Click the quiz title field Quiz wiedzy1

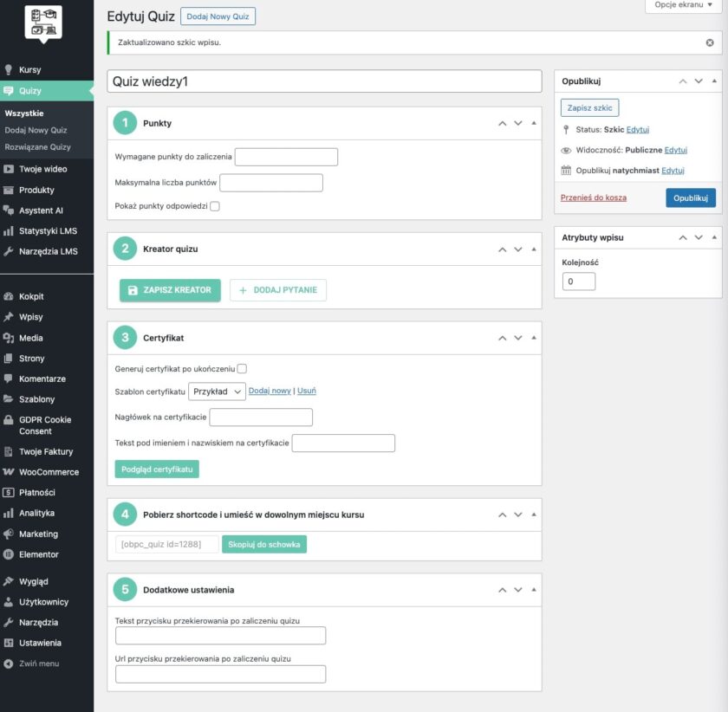[x=324, y=81]
